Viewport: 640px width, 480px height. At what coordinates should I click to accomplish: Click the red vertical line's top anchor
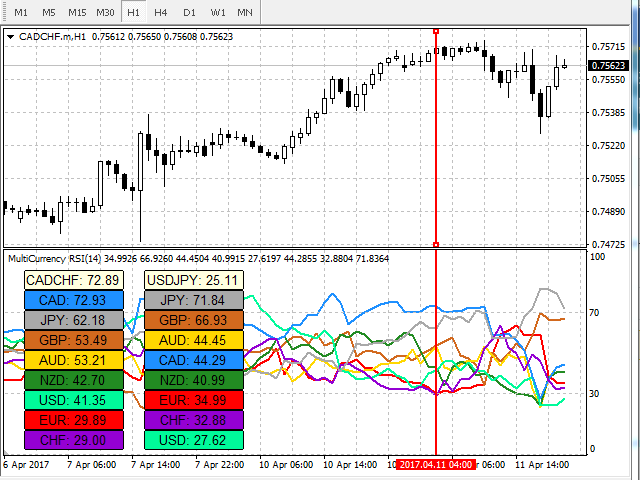pos(436,31)
